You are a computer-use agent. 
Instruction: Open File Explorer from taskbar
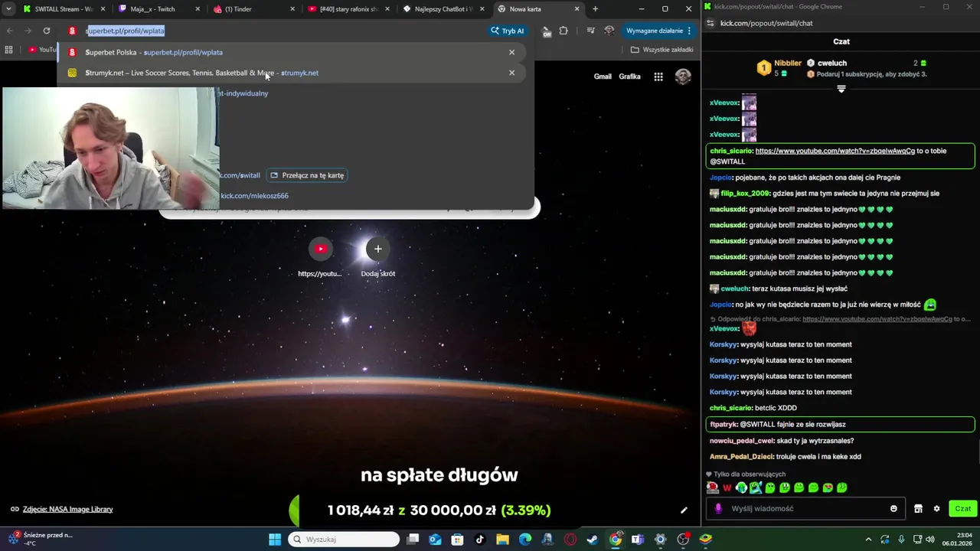(502, 540)
